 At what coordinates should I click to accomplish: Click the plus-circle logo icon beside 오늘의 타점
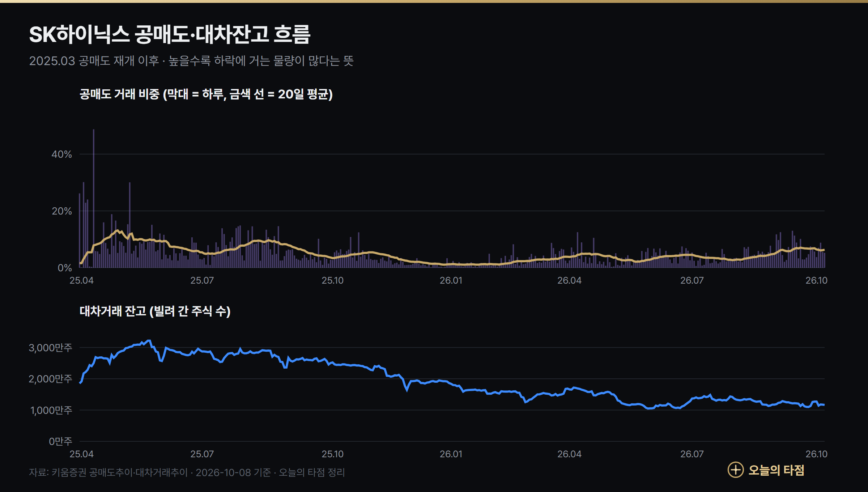point(735,470)
